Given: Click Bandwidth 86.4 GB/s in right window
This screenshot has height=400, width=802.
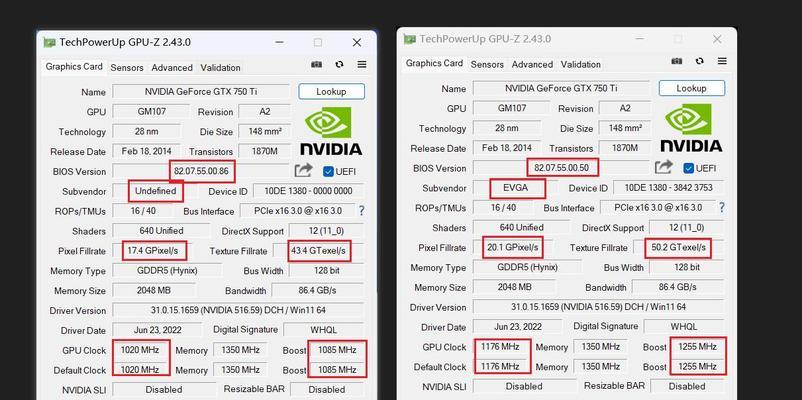Looking at the screenshot, I should pyautogui.click(x=678, y=287).
